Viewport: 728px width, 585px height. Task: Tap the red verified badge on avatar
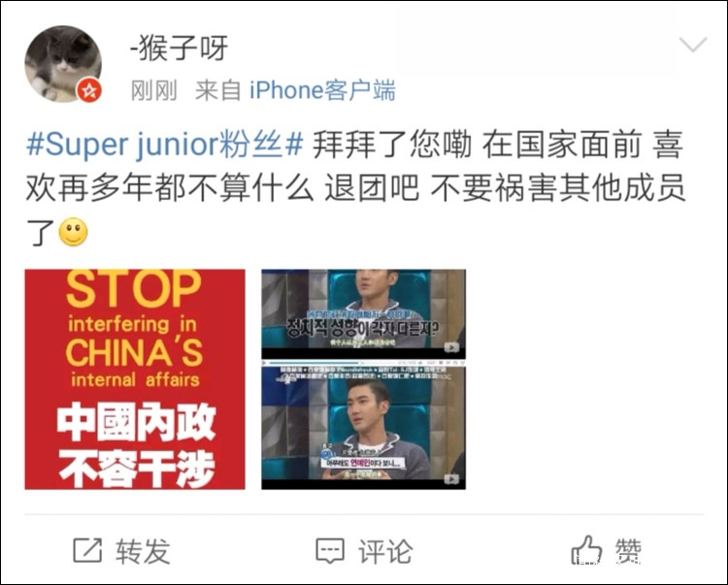89,90
